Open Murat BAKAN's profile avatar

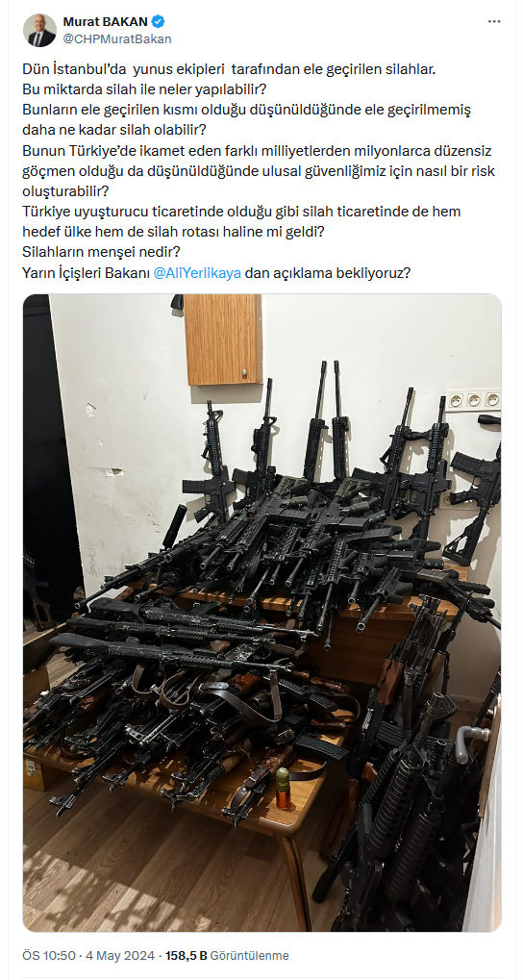click(40, 30)
